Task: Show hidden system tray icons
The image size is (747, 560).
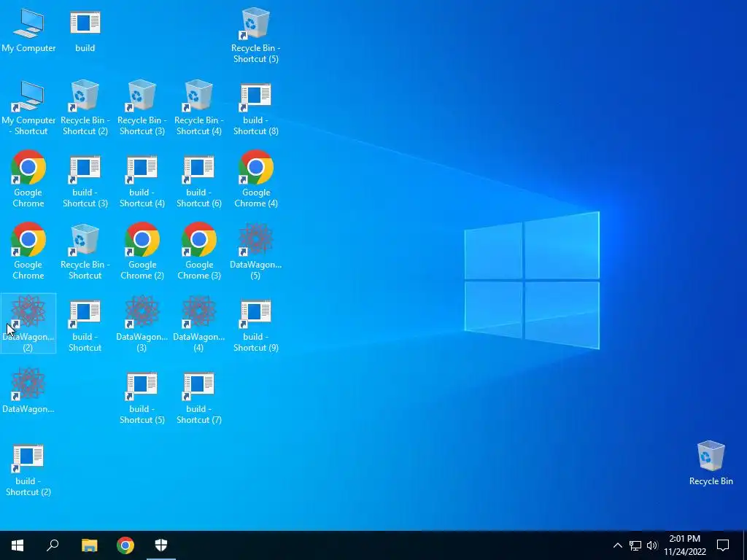Action: [617, 545]
